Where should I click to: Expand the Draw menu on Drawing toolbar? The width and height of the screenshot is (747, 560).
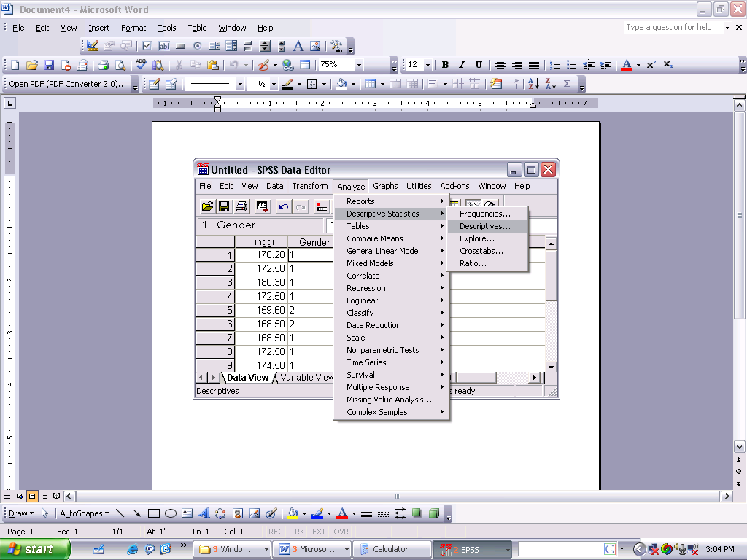(21, 513)
